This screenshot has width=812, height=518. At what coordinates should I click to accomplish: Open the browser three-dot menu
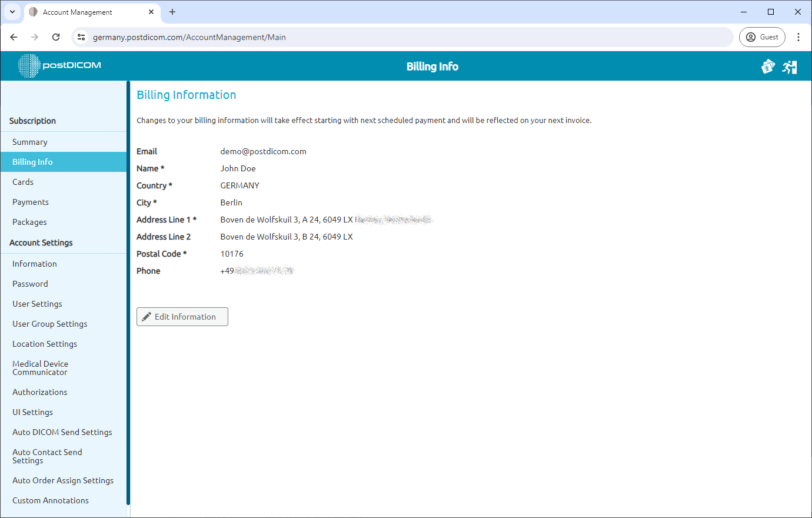click(798, 36)
